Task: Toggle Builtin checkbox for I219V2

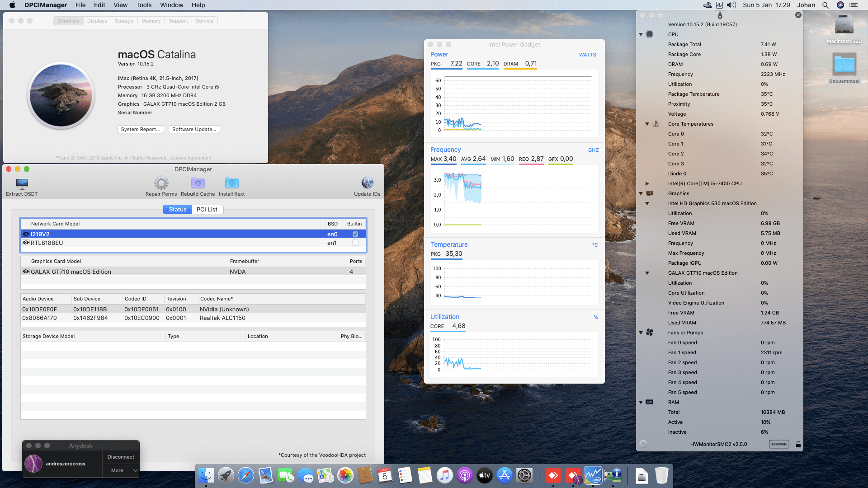Action: click(355, 234)
